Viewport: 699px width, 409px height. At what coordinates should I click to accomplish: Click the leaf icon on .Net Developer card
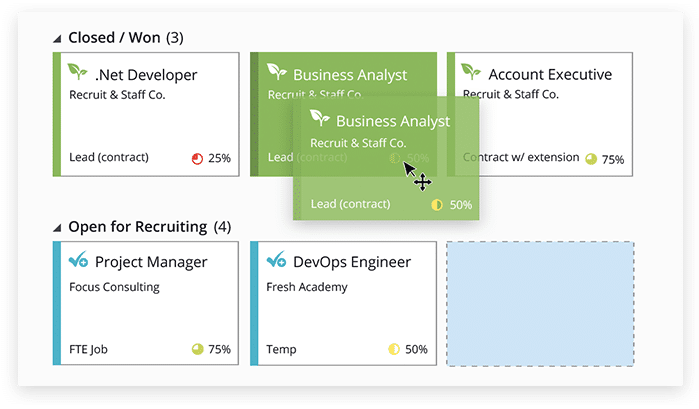[x=77, y=73]
